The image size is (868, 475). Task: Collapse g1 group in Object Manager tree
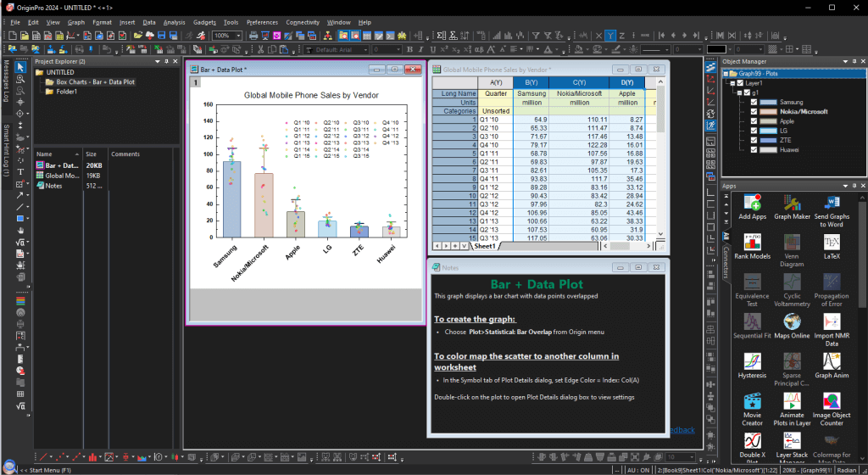pos(739,92)
